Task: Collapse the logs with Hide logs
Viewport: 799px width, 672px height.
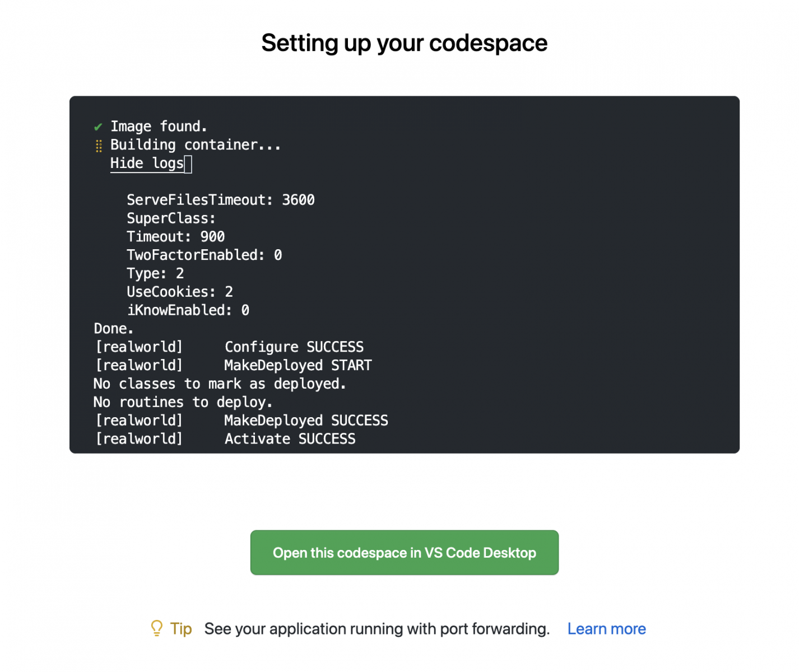Action: tap(147, 164)
